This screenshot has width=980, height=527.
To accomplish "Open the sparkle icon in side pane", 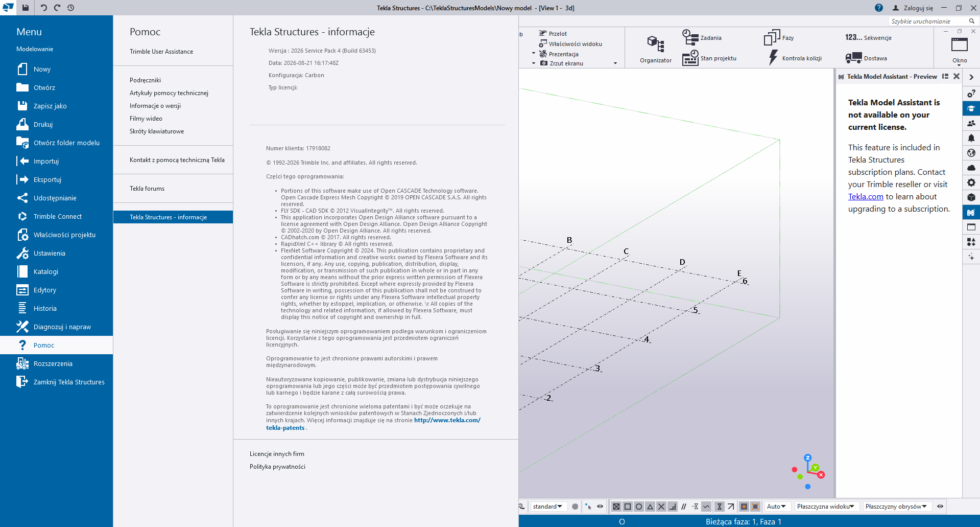I will pos(971,257).
